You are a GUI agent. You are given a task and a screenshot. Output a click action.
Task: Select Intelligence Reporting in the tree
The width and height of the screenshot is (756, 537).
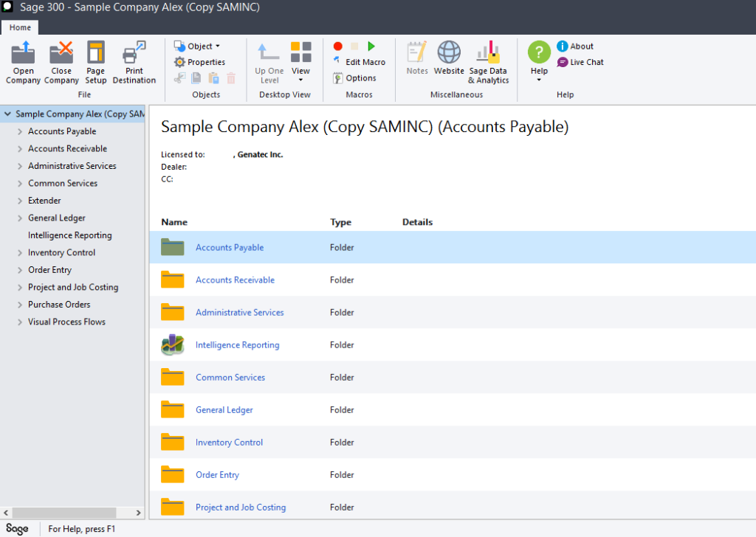coord(70,235)
